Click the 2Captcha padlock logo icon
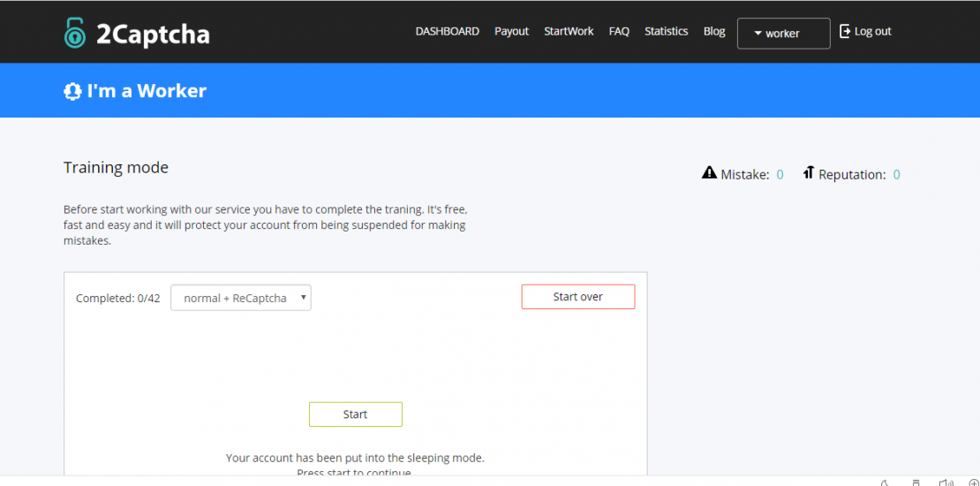 pos(75,33)
